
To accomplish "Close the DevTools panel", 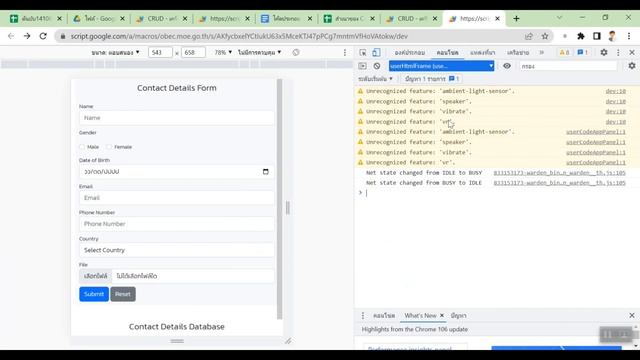I will [x=631, y=53].
